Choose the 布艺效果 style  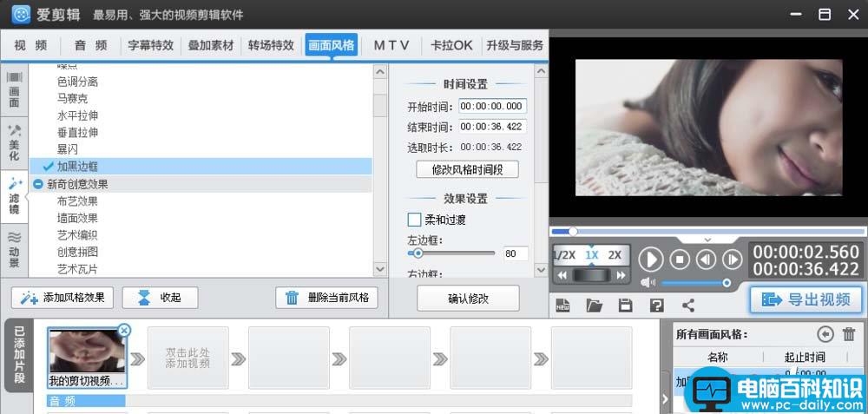point(77,200)
